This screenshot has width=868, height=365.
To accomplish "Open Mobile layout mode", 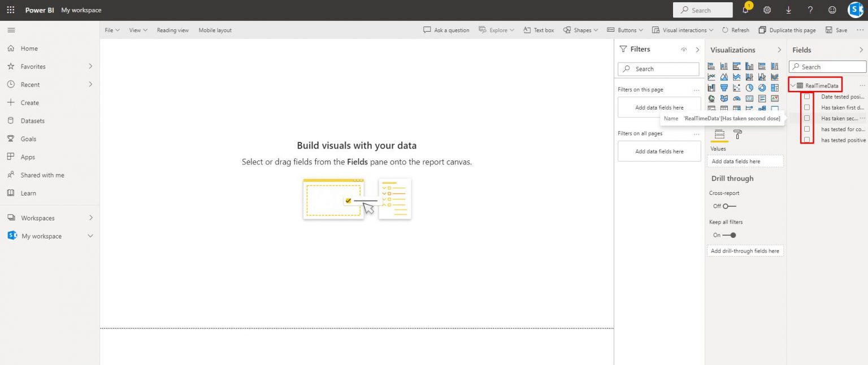I will (215, 30).
